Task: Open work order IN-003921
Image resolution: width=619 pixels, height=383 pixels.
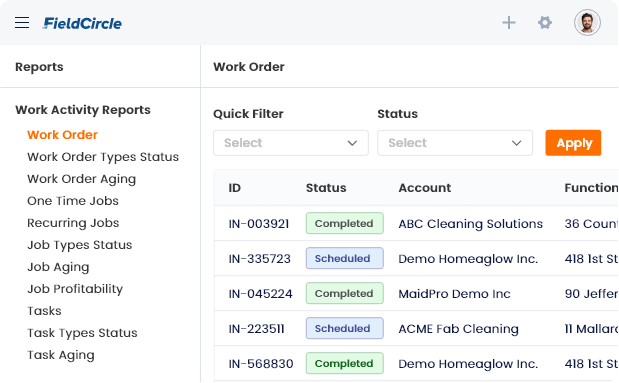Action: tap(259, 224)
